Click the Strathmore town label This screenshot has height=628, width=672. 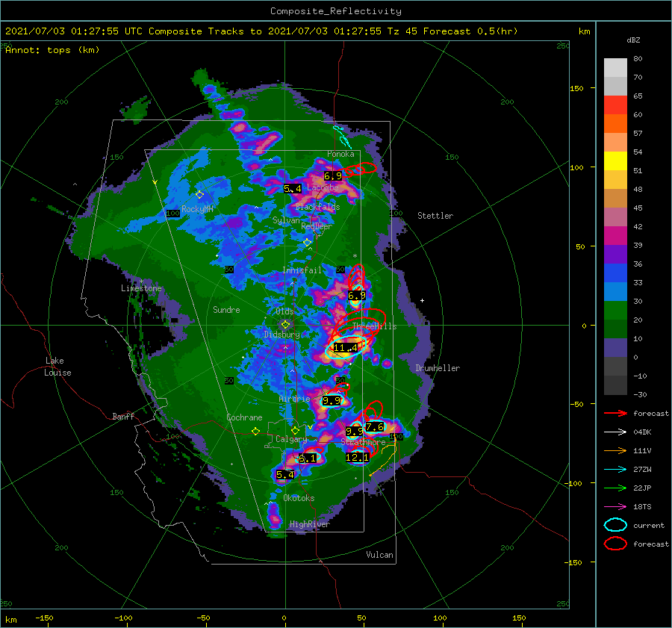[363, 441]
